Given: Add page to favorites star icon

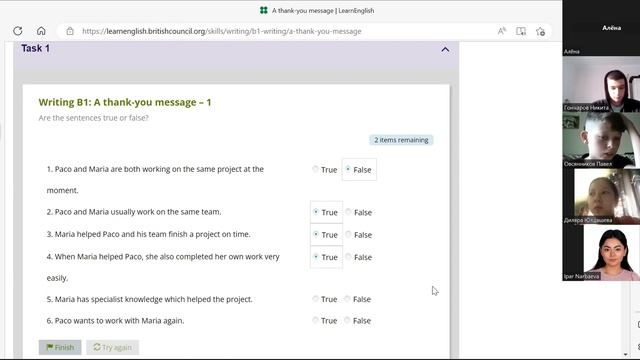Looking at the screenshot, I should click(x=540, y=31).
